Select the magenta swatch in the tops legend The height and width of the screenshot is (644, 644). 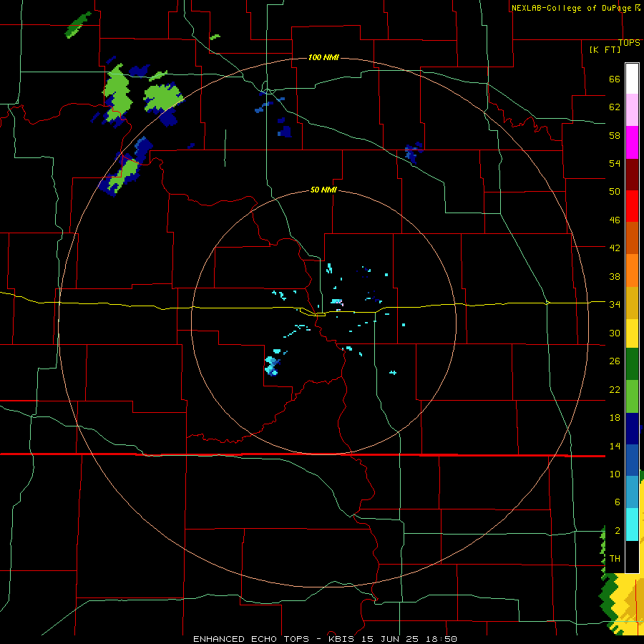[632, 142]
